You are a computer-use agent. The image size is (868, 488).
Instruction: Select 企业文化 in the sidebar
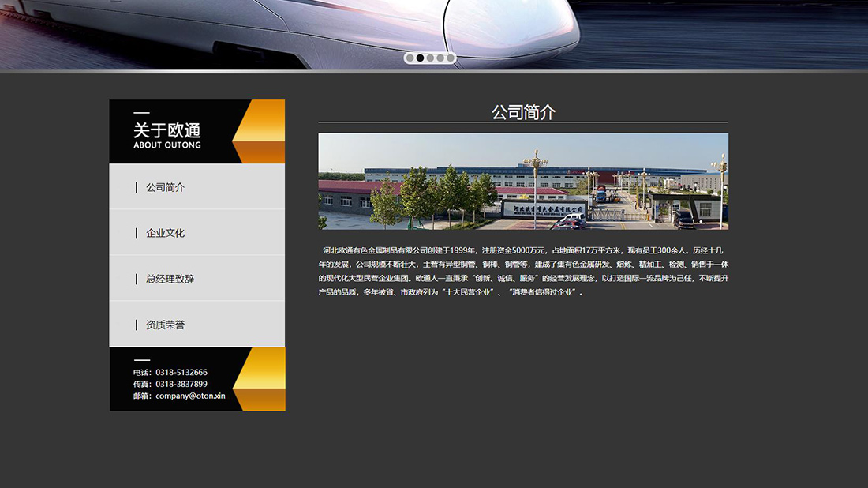pos(166,233)
